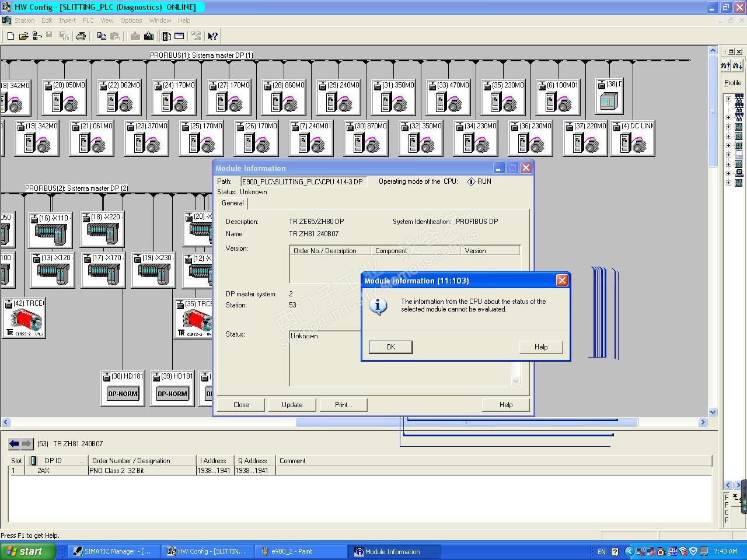
Task: Click the PNO Class 2 32 Bit cell
Action: pos(142,471)
